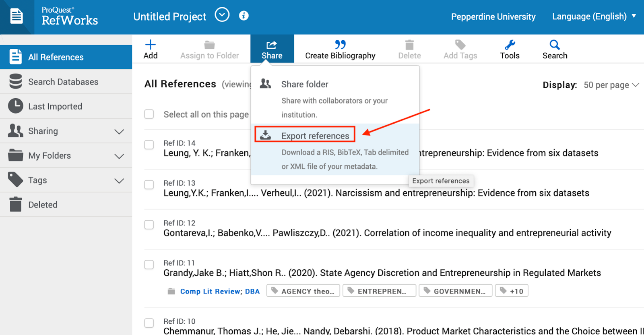Click the 'Ref ID: 10' label
Image resolution: width=644 pixels, height=335 pixels.
tap(180, 321)
